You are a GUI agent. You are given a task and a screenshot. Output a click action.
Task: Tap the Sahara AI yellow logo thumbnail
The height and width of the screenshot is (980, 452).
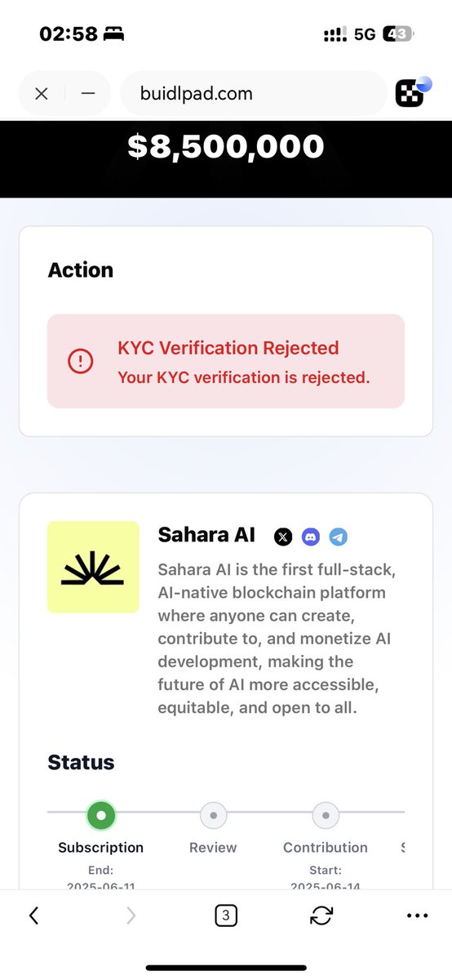point(93,567)
